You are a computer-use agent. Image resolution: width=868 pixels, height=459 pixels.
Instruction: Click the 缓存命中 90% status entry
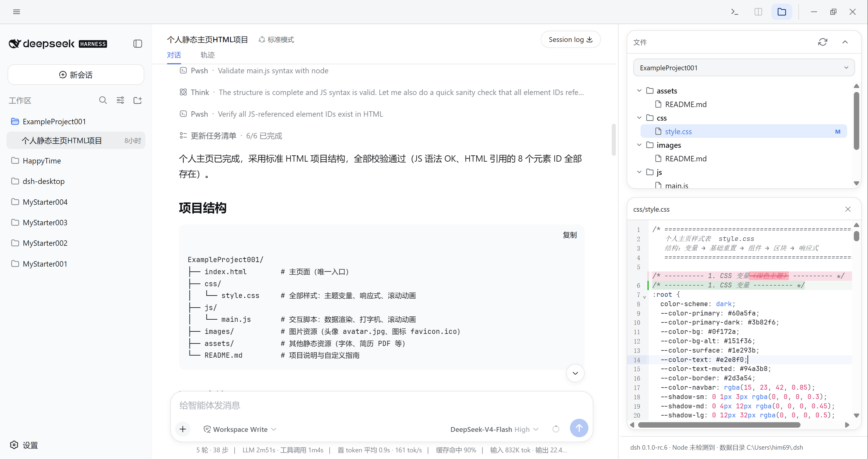click(x=456, y=450)
